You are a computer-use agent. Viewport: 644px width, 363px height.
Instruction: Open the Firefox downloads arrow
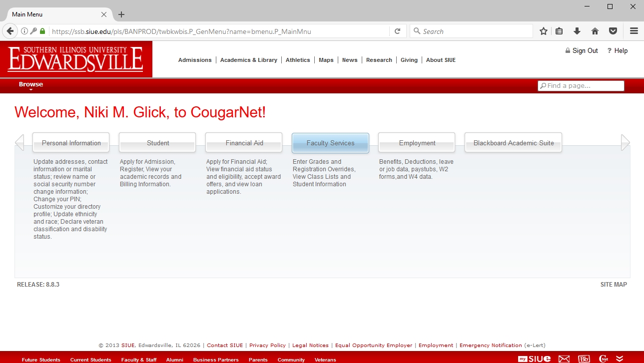(x=577, y=31)
